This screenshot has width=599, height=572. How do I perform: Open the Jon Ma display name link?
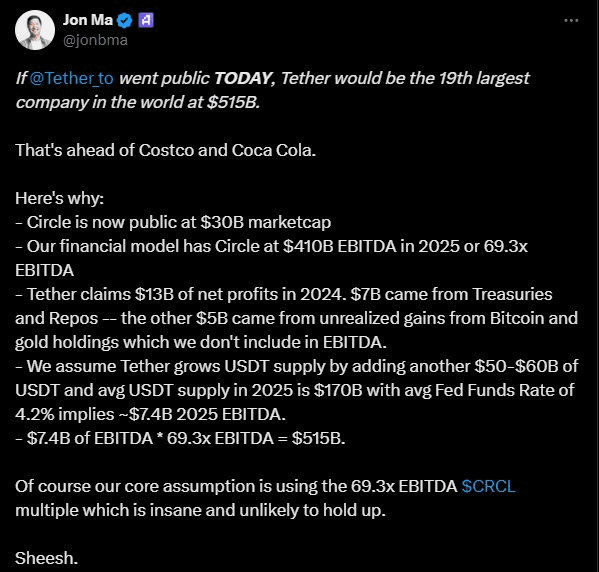tap(88, 20)
